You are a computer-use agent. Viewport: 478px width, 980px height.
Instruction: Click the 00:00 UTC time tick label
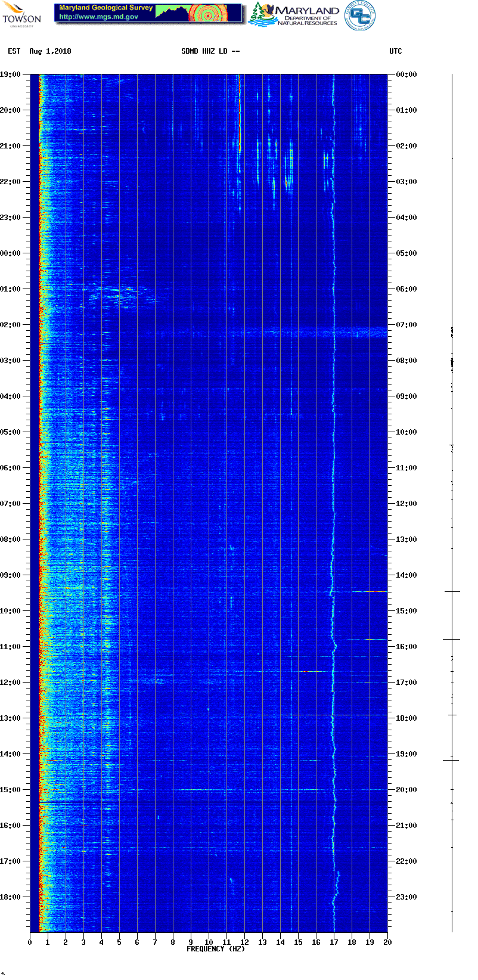click(x=406, y=75)
